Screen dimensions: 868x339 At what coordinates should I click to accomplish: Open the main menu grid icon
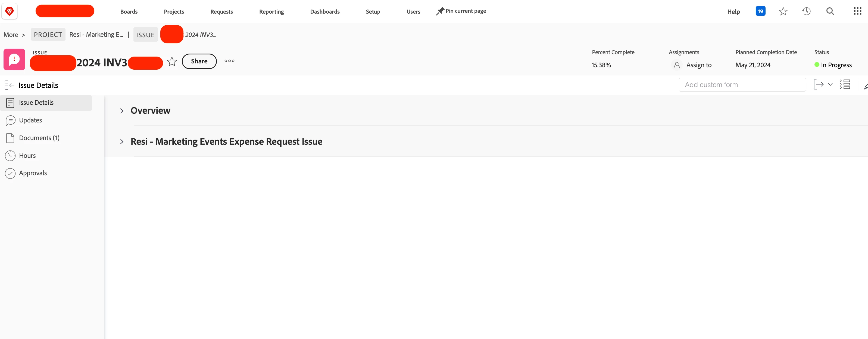(857, 11)
